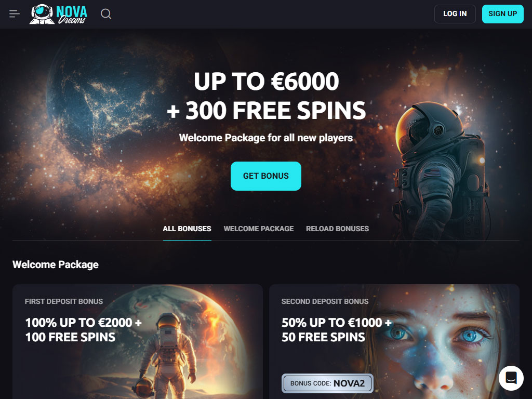
Task: Open the hamburger menu icon
Action: pos(14,14)
